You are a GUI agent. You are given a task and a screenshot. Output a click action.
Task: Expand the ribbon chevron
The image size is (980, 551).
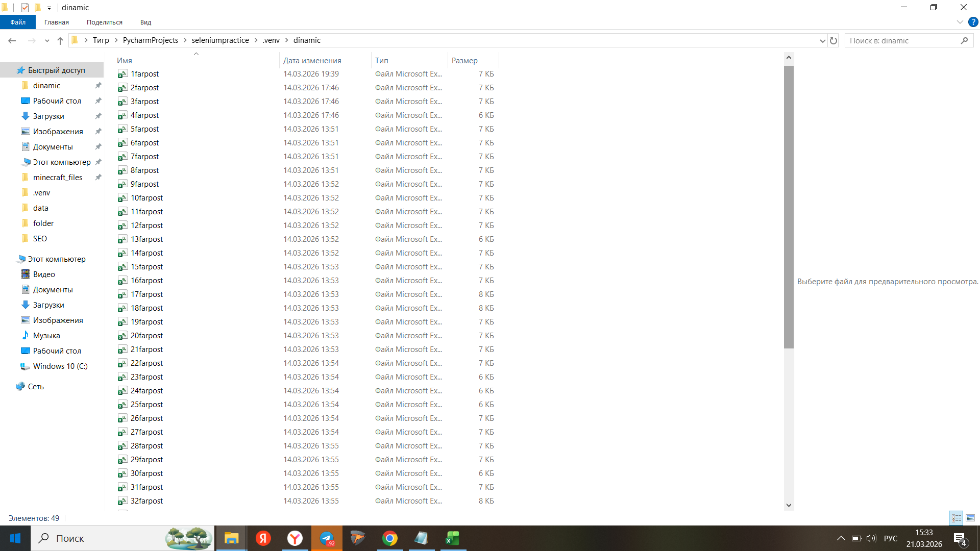point(960,22)
